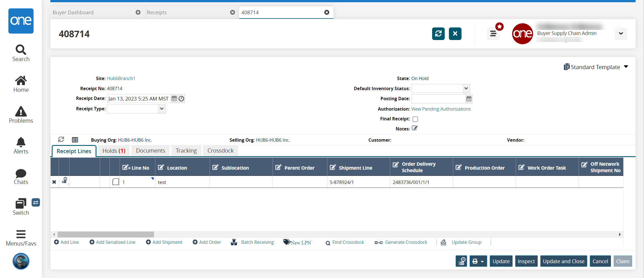The height and width of the screenshot is (278, 644).
Task: Click the Location cell showing test
Action: point(183,182)
